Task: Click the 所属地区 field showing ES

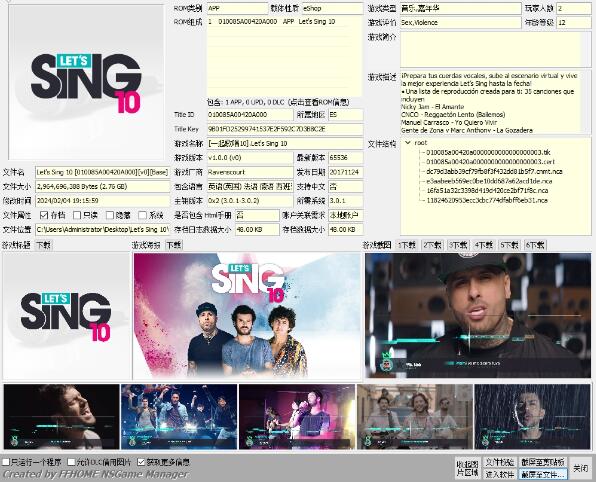Action: click(x=346, y=115)
